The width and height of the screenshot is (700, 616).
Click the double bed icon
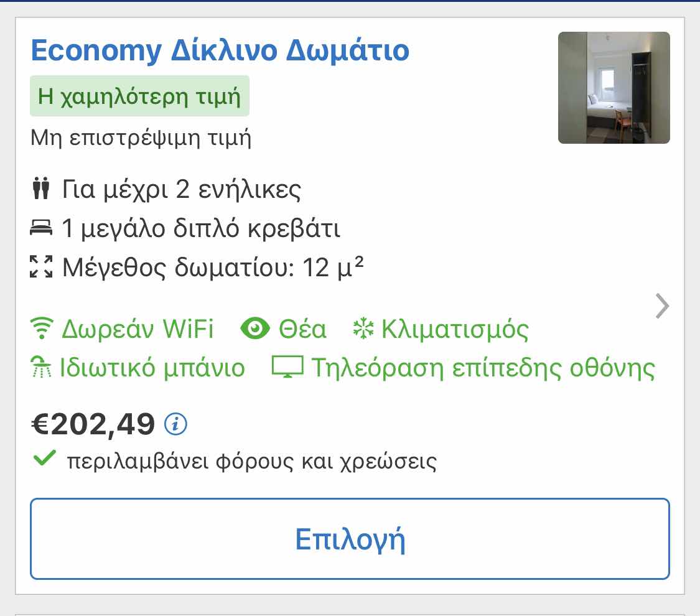(41, 227)
